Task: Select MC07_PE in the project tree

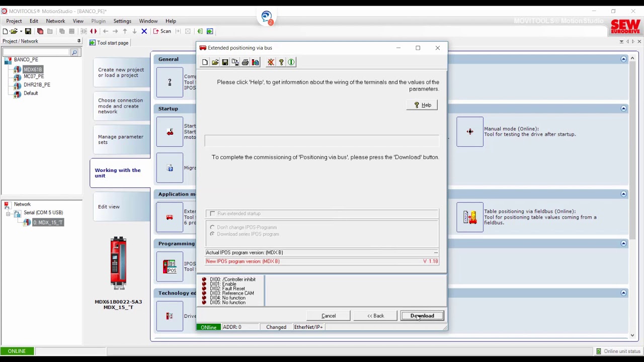Action: click(x=34, y=76)
